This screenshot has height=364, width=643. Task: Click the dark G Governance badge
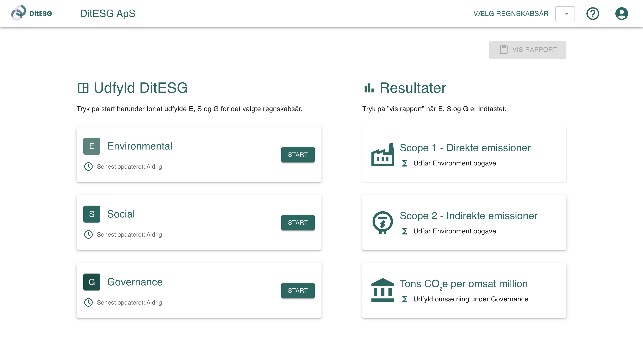[92, 282]
